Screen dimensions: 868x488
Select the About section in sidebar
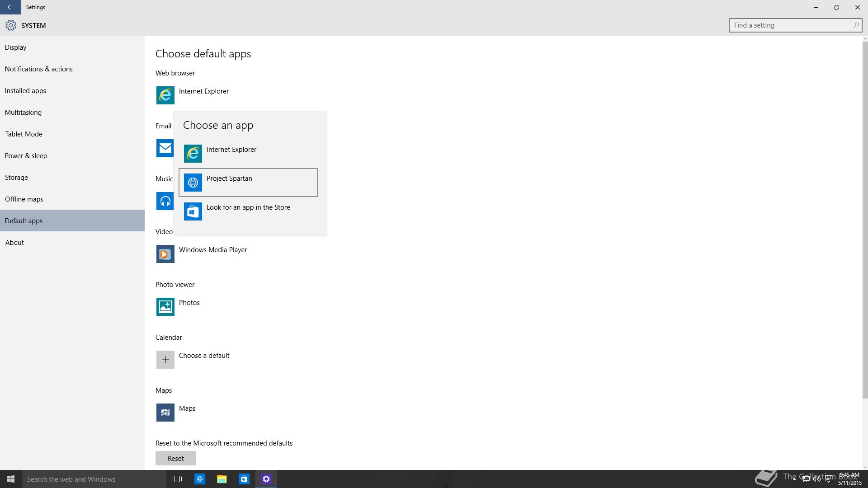[x=14, y=243]
